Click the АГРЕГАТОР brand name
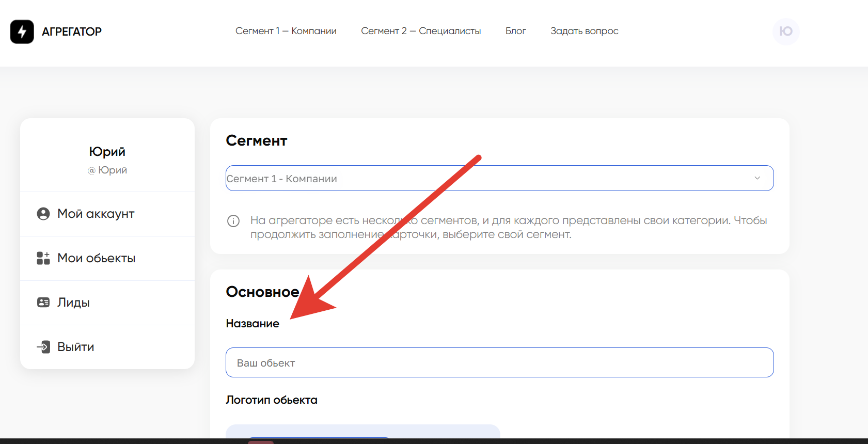The width and height of the screenshot is (868, 444). 72,31
